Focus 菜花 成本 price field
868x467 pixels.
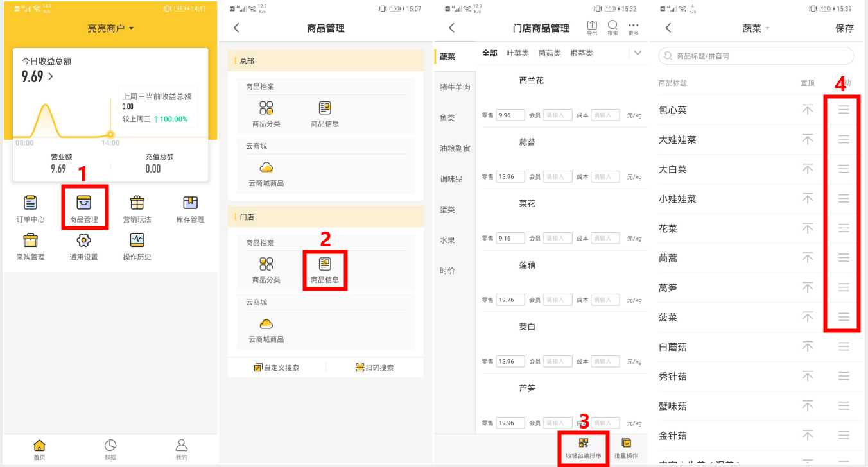click(605, 238)
